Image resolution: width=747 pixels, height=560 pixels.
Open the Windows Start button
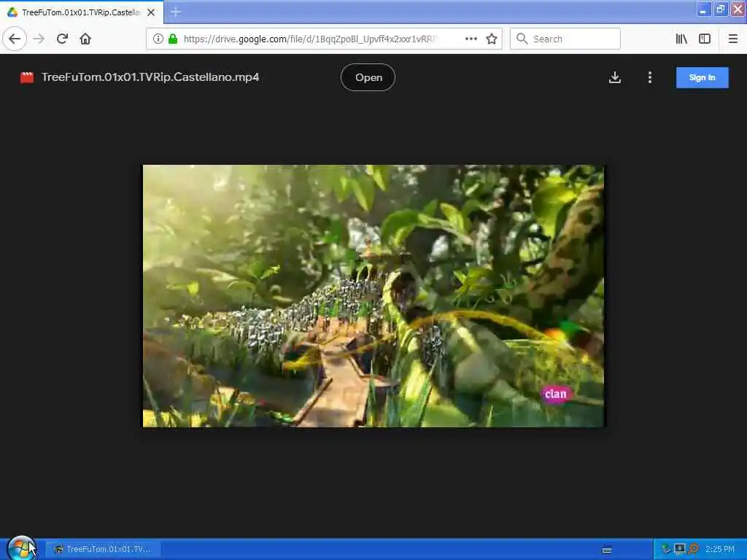21,548
